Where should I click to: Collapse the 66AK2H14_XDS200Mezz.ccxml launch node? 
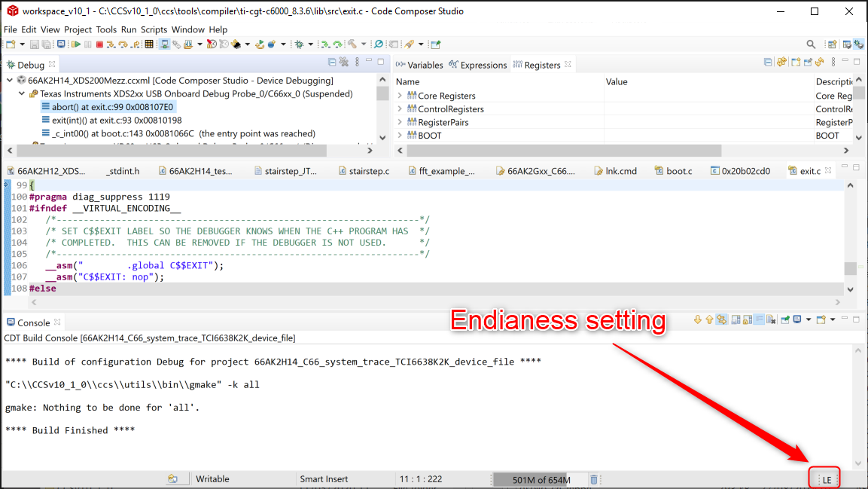tap(10, 81)
